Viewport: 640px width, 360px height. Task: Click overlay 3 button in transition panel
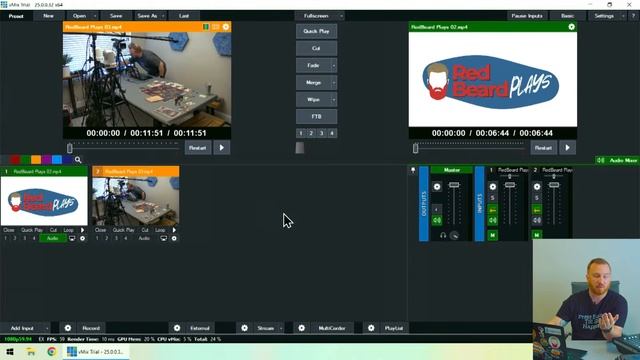322,133
